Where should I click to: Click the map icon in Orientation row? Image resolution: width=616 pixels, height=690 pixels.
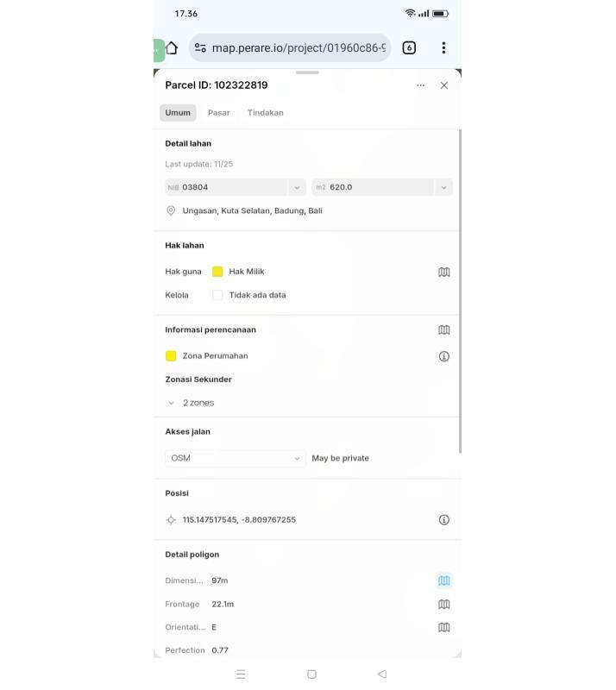(443, 628)
